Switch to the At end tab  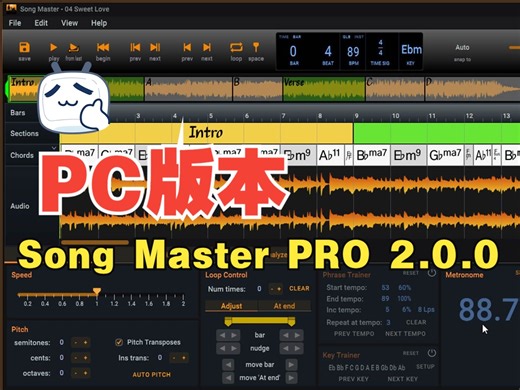pyautogui.click(x=284, y=306)
